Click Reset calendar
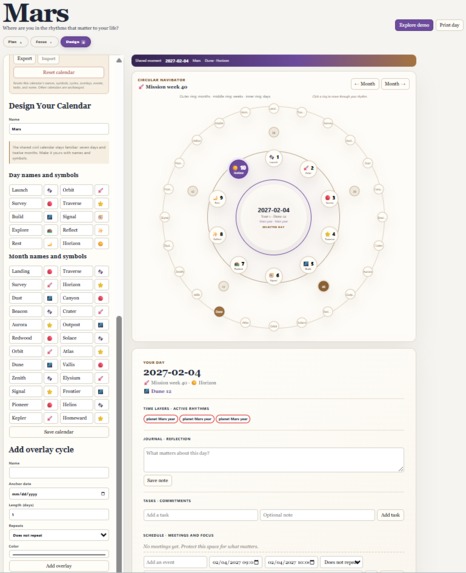 point(59,72)
